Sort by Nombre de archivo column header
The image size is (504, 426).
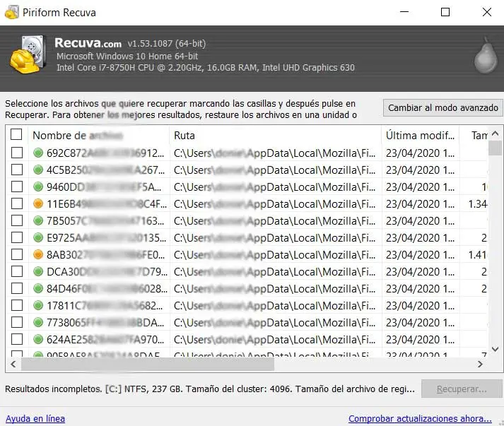click(x=99, y=135)
